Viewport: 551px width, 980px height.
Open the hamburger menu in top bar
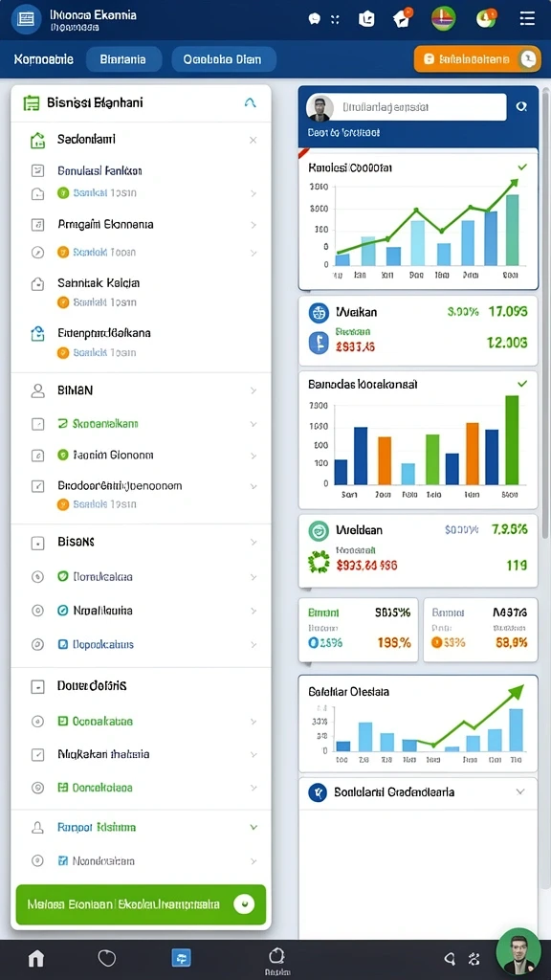pos(527,18)
